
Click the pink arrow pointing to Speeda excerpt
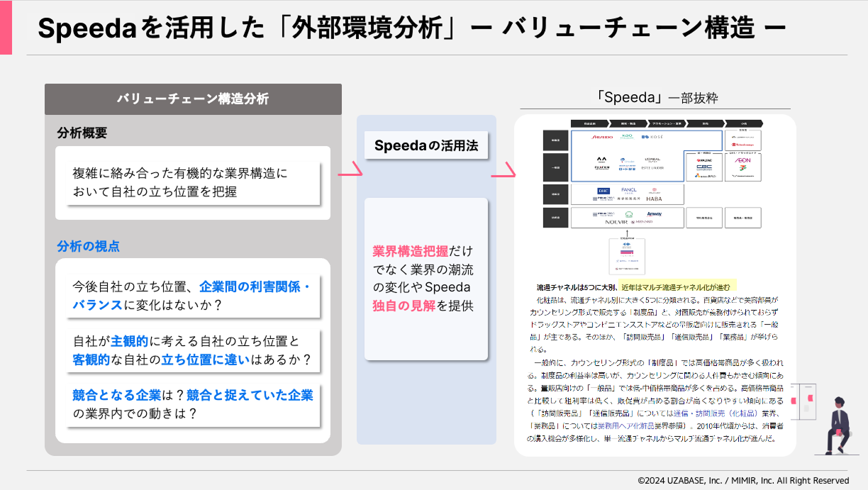(x=503, y=170)
